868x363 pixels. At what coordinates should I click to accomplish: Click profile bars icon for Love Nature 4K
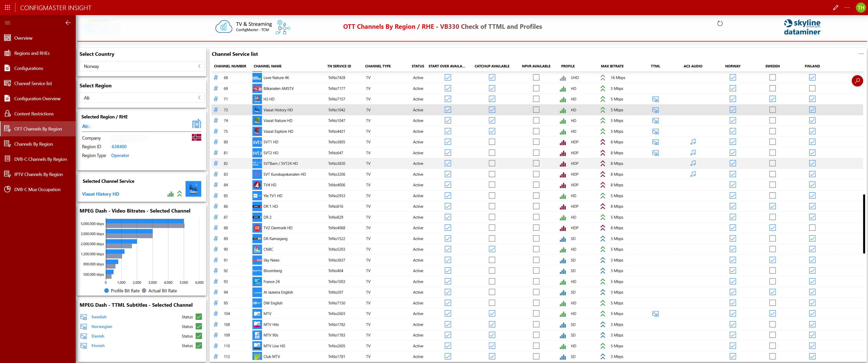click(563, 78)
